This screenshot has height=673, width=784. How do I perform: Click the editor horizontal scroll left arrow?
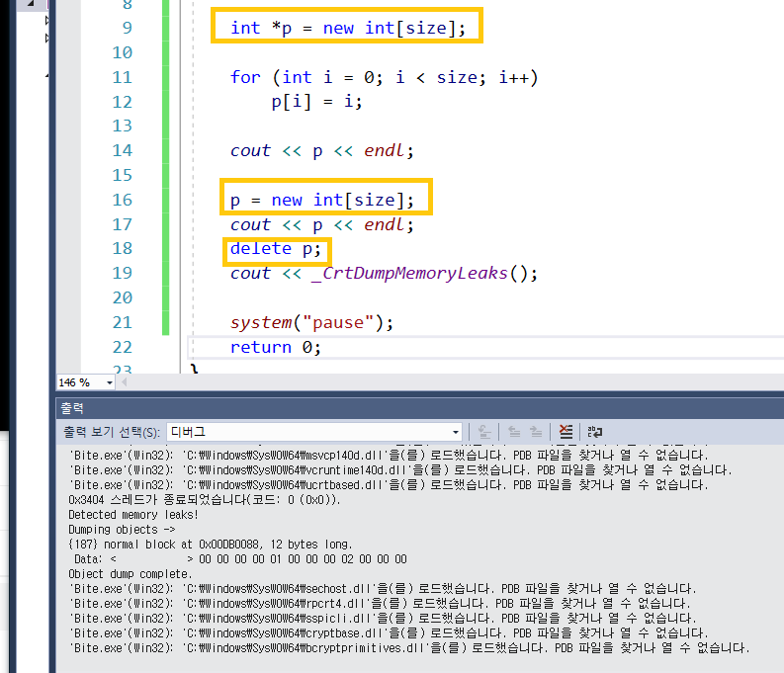124,382
